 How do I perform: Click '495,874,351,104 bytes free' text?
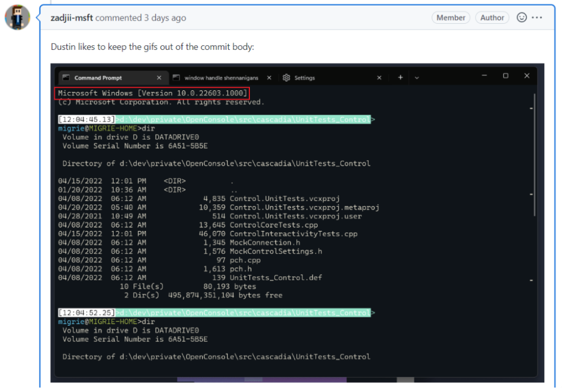coord(225,296)
